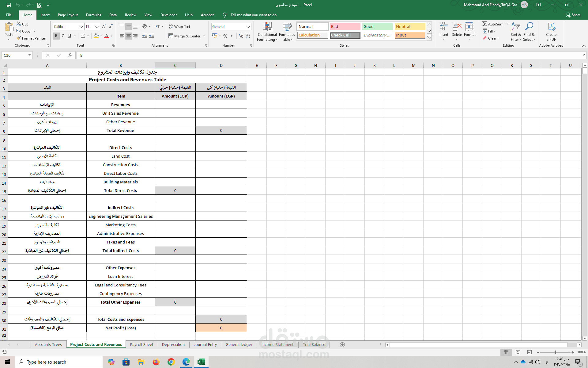Open Excel from the Windows taskbar
The image size is (588, 368).
[201, 362]
